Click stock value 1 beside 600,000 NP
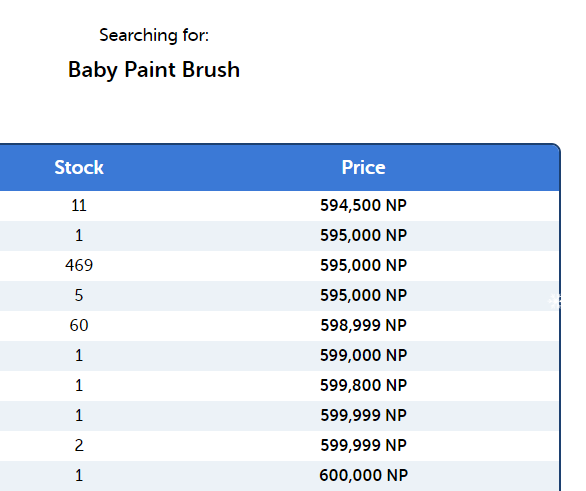 tap(79, 475)
